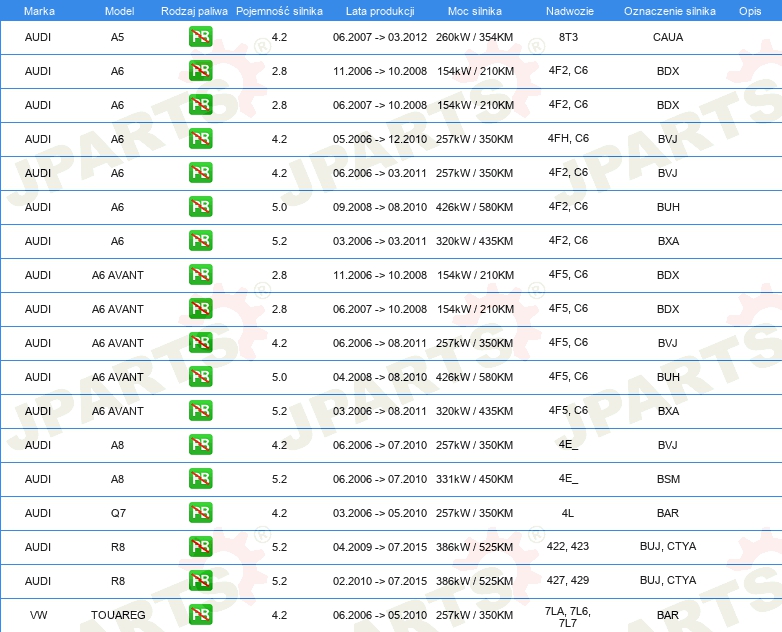Click the petrol fuel icon in the A5 row
Image resolution: width=782 pixels, height=632 pixels.
(200, 37)
